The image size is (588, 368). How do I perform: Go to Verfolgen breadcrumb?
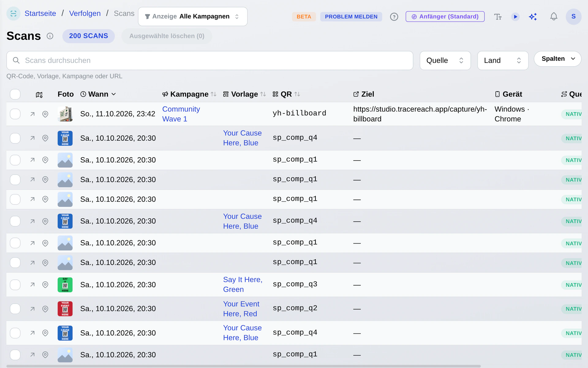(85, 13)
